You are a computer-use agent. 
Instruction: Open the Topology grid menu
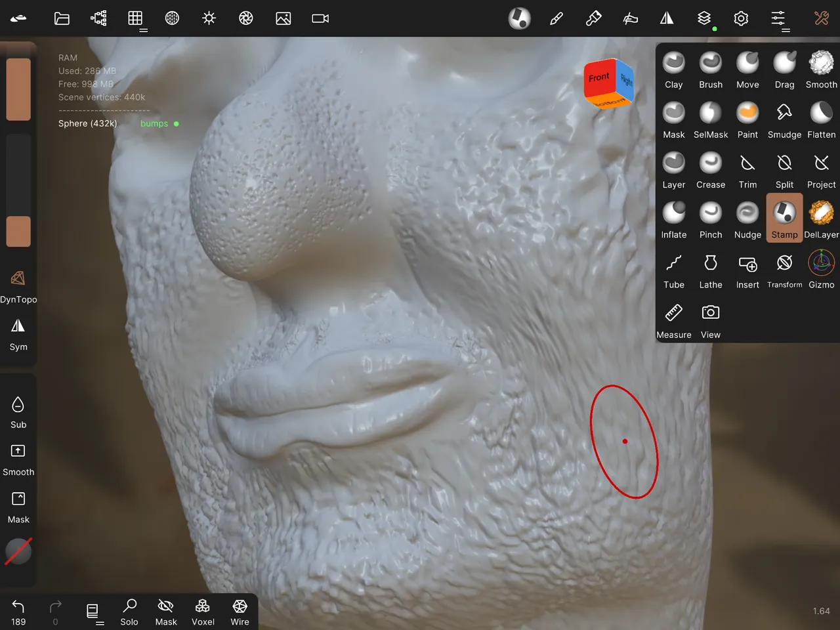pyautogui.click(x=135, y=18)
